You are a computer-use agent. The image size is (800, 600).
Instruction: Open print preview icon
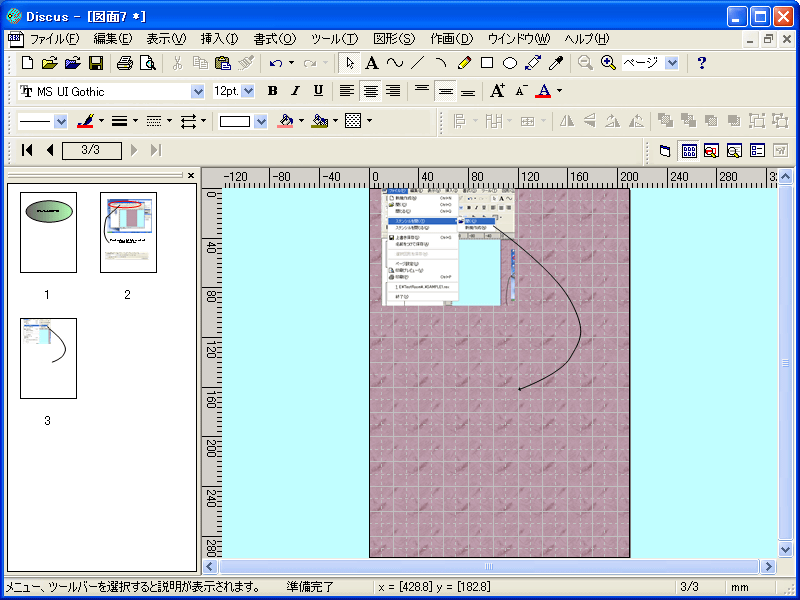[148, 63]
